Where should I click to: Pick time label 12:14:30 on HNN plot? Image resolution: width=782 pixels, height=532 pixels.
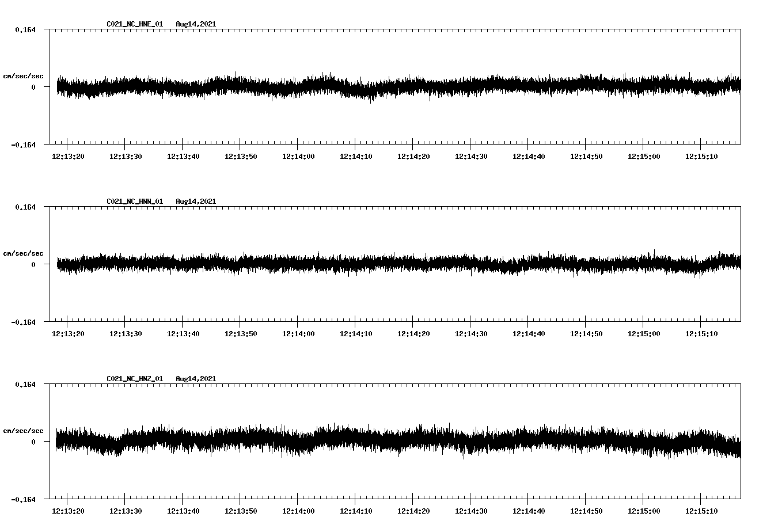tap(471, 333)
